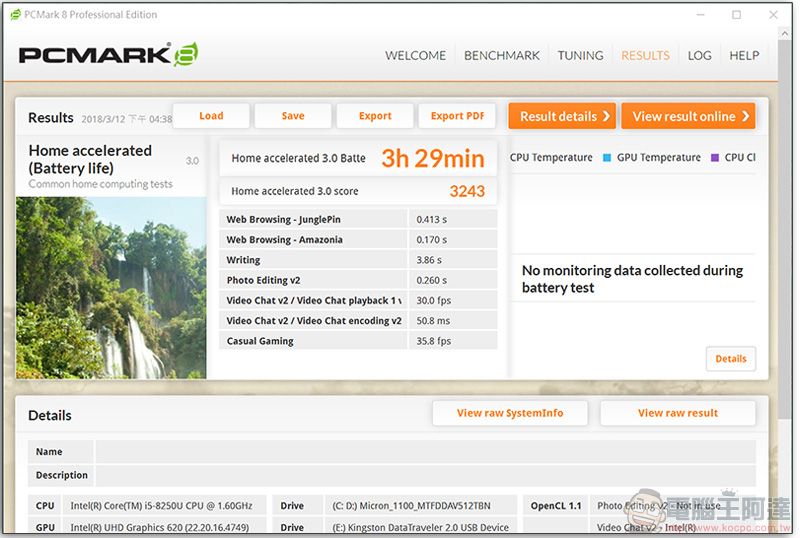Minimize the PCMark 8 window
Viewport: 800px width, 538px height.
click(x=699, y=15)
